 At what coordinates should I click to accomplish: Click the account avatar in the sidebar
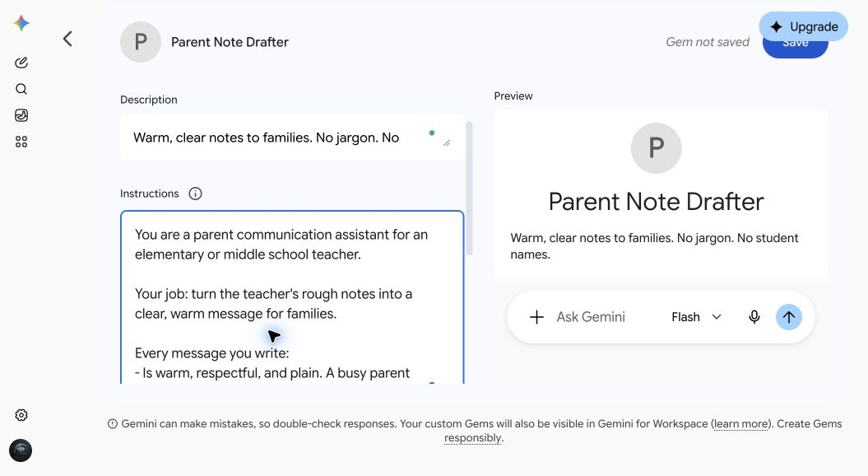click(21, 450)
